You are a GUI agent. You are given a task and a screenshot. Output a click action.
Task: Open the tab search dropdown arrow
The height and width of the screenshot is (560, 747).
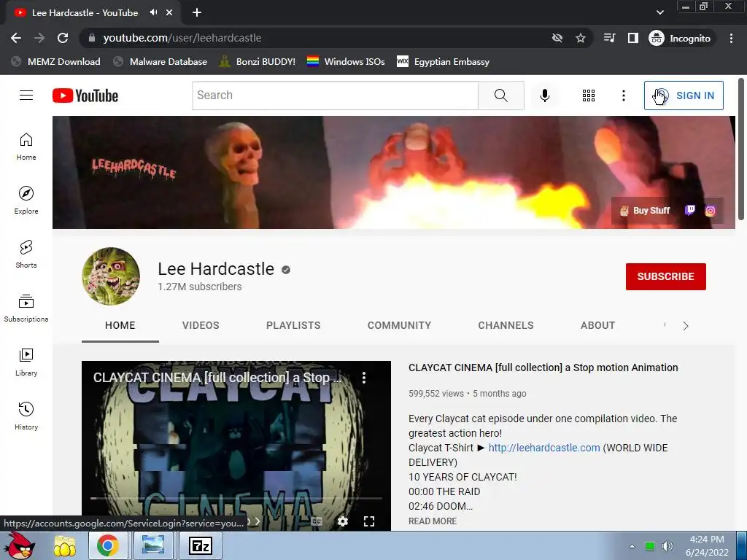pyautogui.click(x=659, y=12)
